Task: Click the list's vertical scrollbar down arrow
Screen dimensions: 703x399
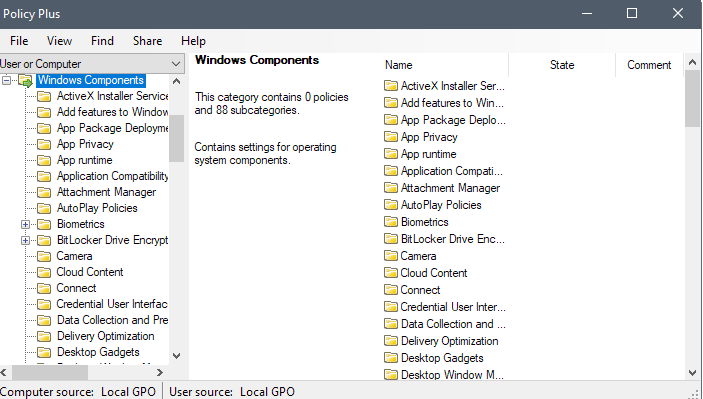Action: click(692, 373)
